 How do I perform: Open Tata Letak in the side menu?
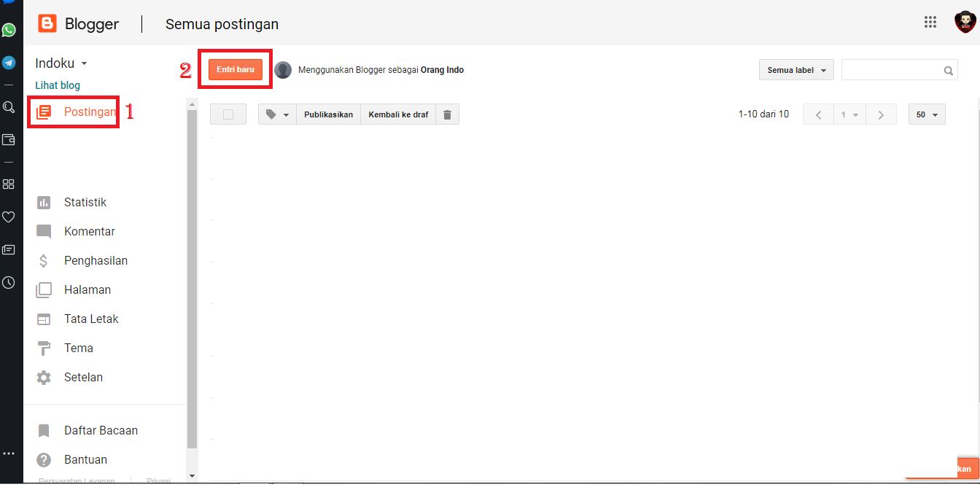(77, 319)
